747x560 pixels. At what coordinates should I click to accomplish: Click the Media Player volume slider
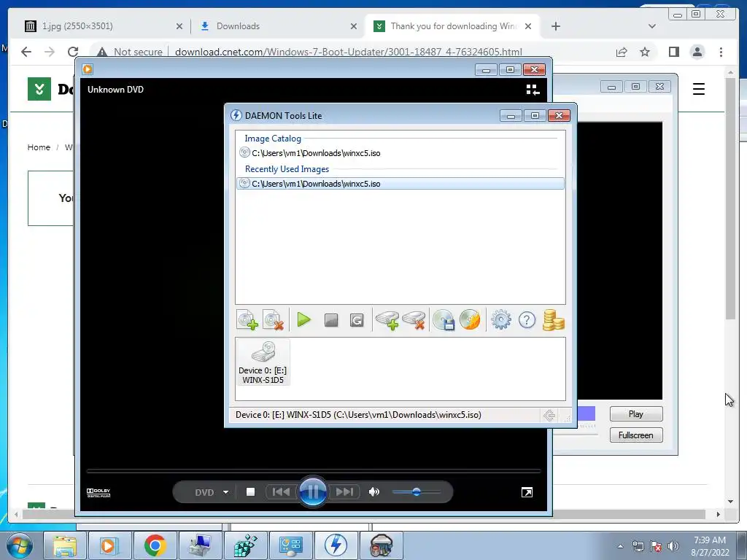pyautogui.click(x=417, y=492)
